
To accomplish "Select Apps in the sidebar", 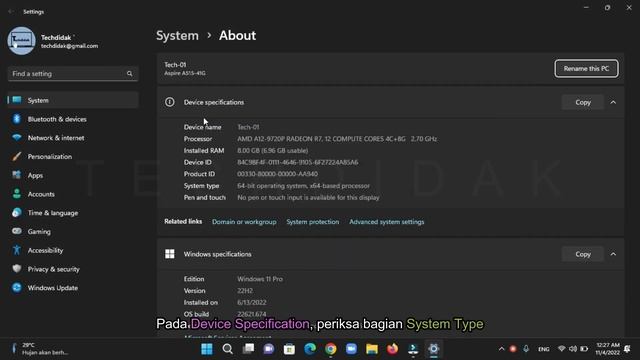I will coord(73,175).
